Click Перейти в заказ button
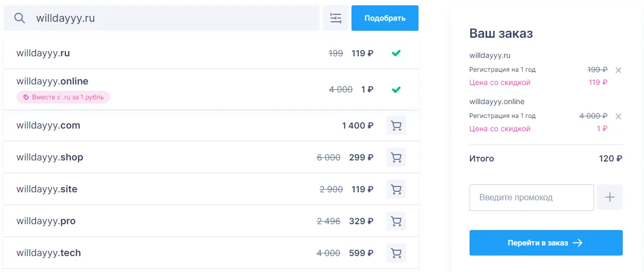This screenshot has width=644, height=272. (546, 243)
